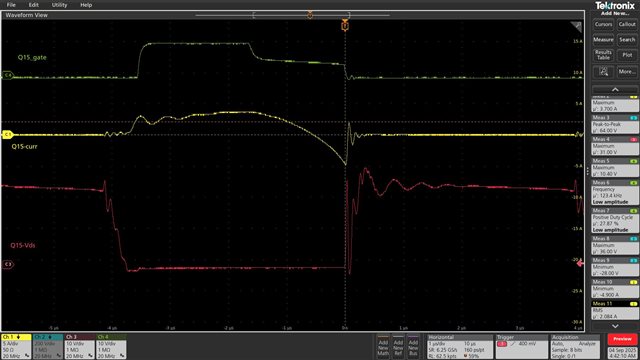The height and width of the screenshot is (360, 640).
Task: Expand results list with bottom chevron
Action: click(x=615, y=326)
